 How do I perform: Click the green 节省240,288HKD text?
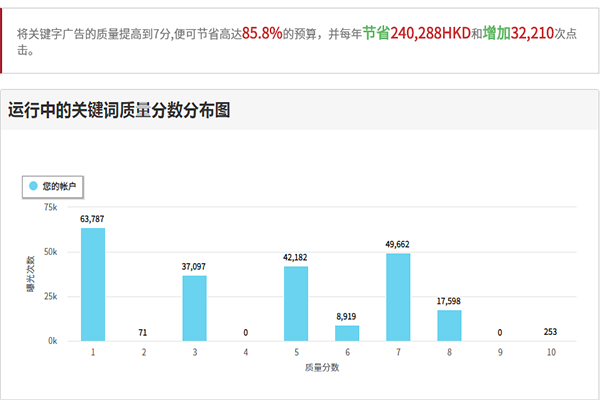[x=408, y=32]
